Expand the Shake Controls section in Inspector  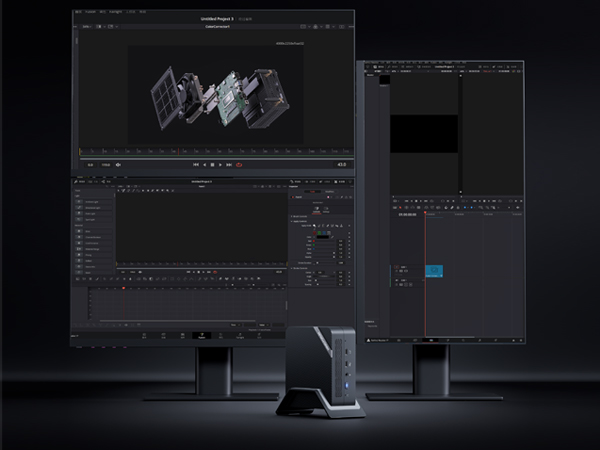pyautogui.click(x=301, y=216)
